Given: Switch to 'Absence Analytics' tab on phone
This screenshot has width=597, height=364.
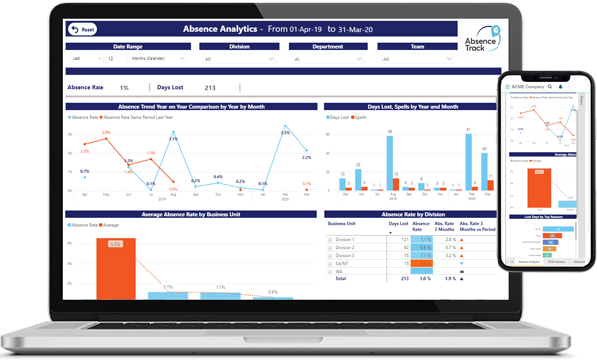Looking at the screenshot, I should tap(529, 262).
